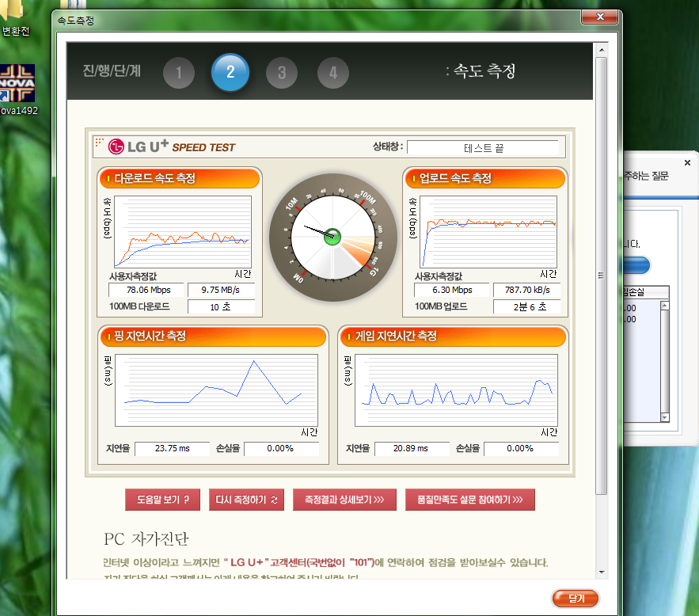
Task: Click step 1 circle in progress bar
Action: pyautogui.click(x=179, y=74)
